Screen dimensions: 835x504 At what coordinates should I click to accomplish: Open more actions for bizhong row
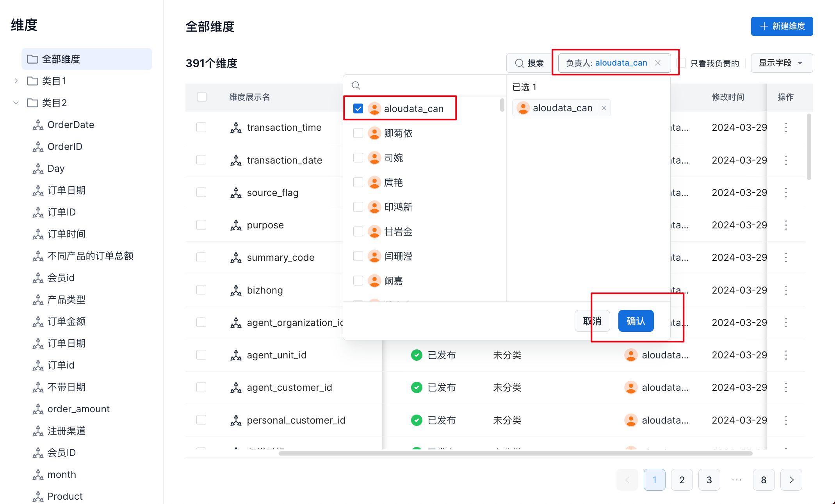pyautogui.click(x=786, y=290)
